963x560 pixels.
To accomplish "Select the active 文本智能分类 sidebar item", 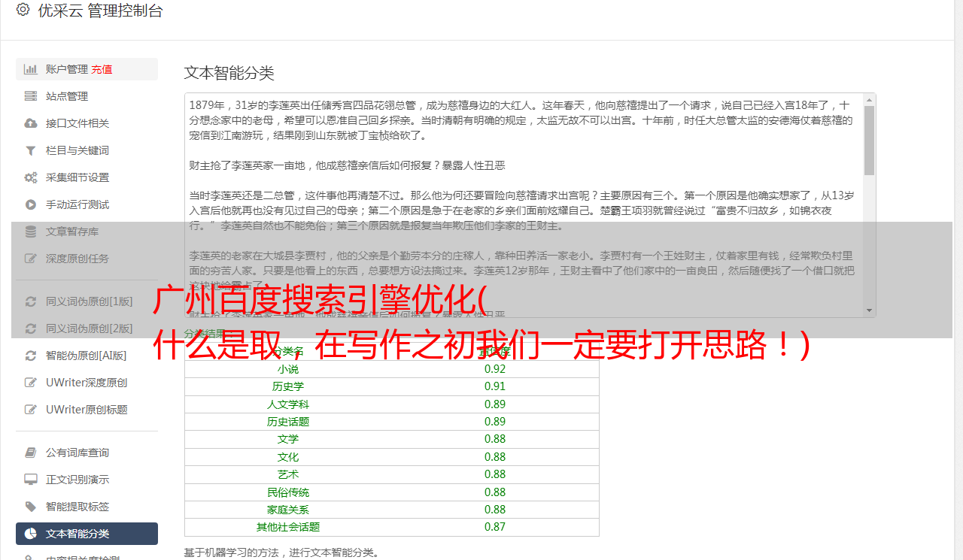I will (87, 534).
